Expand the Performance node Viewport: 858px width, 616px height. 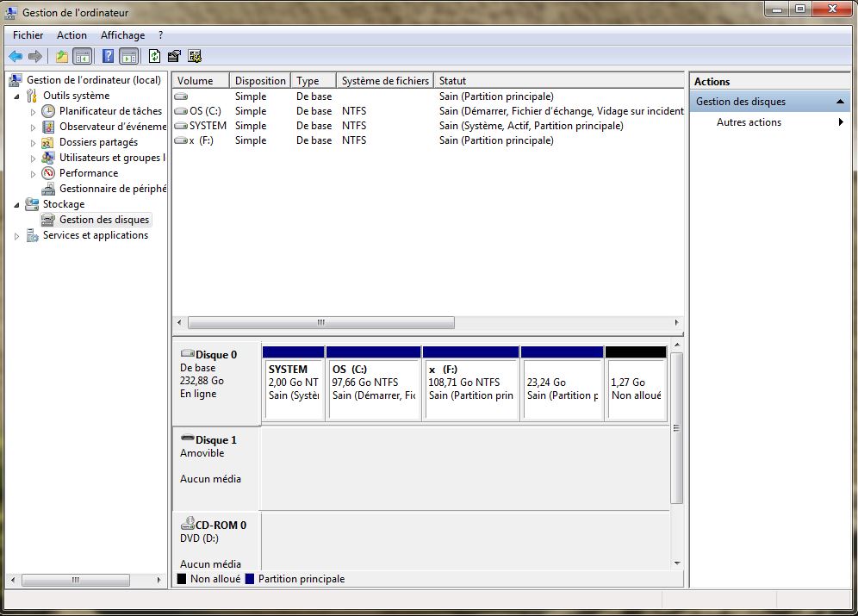(33, 174)
